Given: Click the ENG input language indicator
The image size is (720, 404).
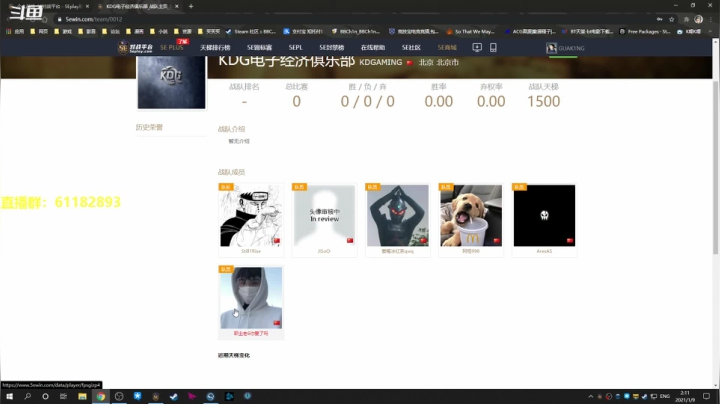Looking at the screenshot, I should click(x=664, y=396).
